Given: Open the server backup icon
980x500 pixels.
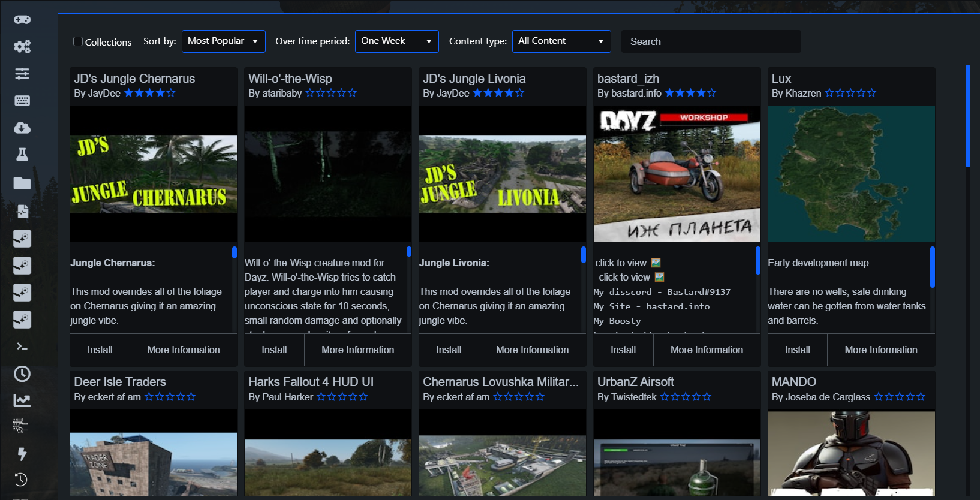Looking at the screenshot, I should pos(20,426).
